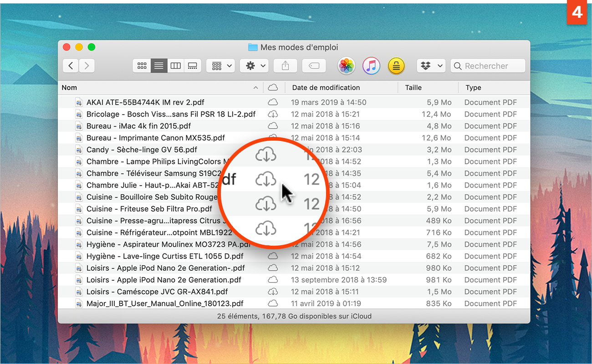Viewport: 592px width, 364px height.
Task: Download the Bricolage Bosch file via cloud icon
Action: (x=273, y=114)
